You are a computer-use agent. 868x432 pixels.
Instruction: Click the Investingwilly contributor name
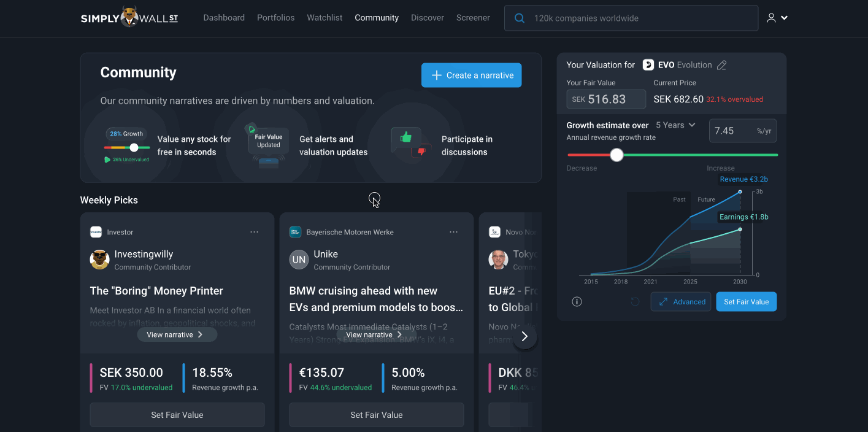(x=144, y=254)
